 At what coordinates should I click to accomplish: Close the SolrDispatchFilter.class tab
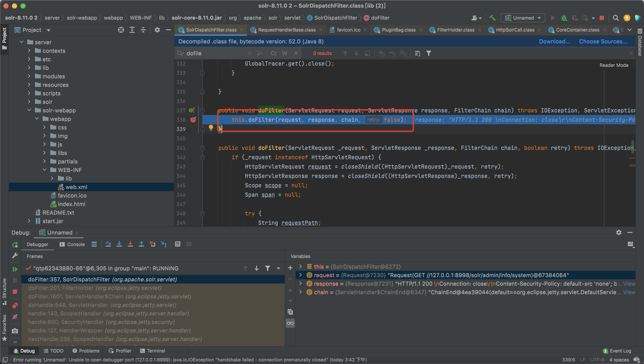pos(241,30)
